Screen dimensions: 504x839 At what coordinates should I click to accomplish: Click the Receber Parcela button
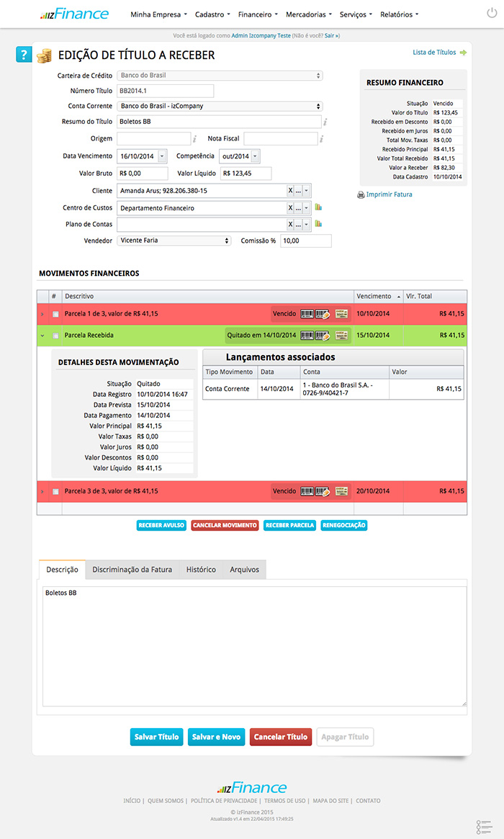(290, 525)
